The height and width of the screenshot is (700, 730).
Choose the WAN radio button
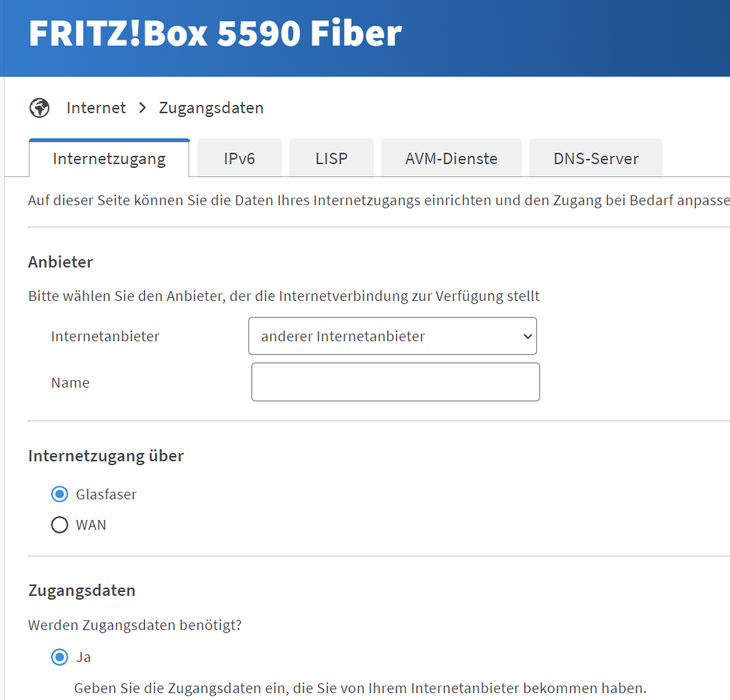coord(59,525)
